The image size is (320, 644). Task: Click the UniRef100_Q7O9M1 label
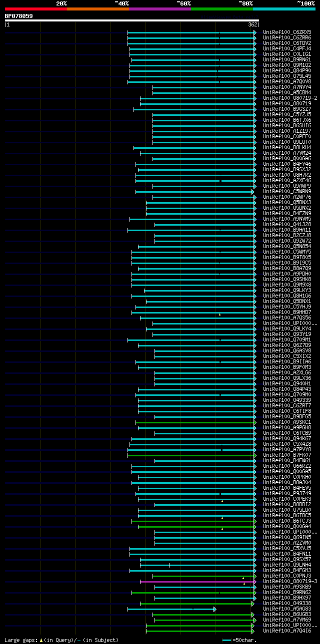click(287, 339)
